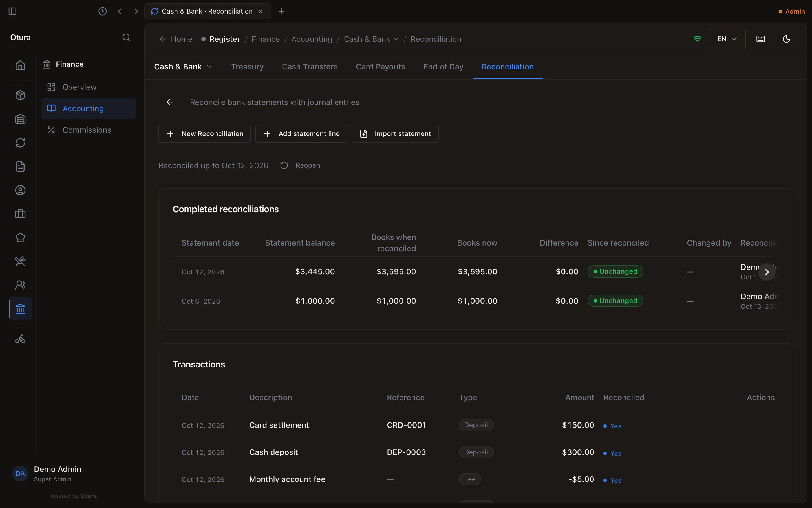The image size is (812, 508).
Task: Click the Add statement line button
Action: [301, 134]
